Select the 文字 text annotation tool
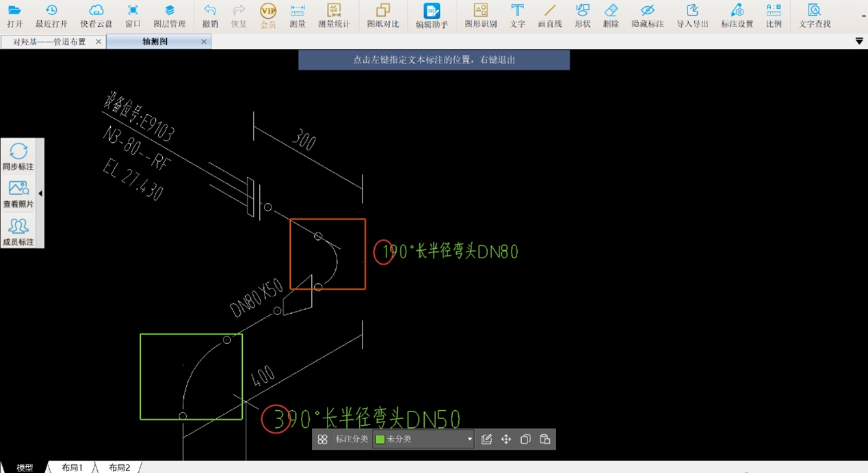Viewport: 868px width, 473px height. 517,16
